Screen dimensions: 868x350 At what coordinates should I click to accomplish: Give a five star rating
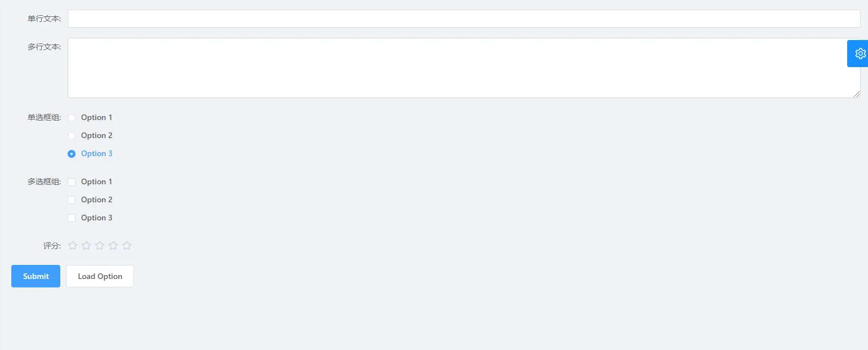[127, 245]
